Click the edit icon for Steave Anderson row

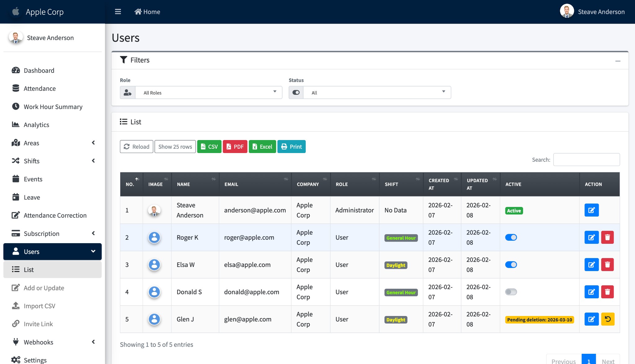click(591, 210)
